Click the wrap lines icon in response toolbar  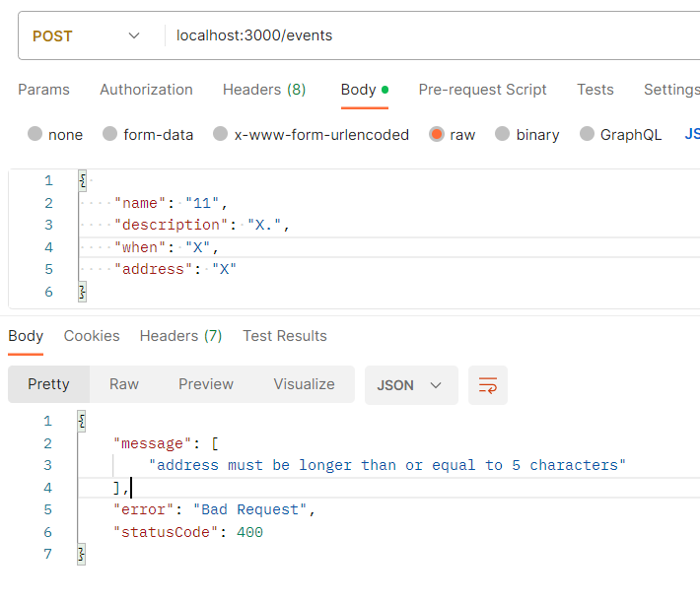tap(487, 385)
